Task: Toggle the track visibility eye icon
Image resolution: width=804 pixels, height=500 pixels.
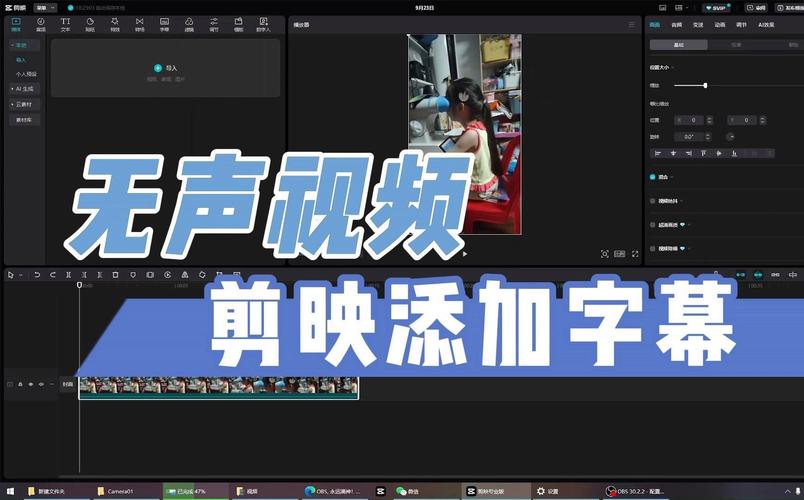Action: pyautogui.click(x=31, y=384)
